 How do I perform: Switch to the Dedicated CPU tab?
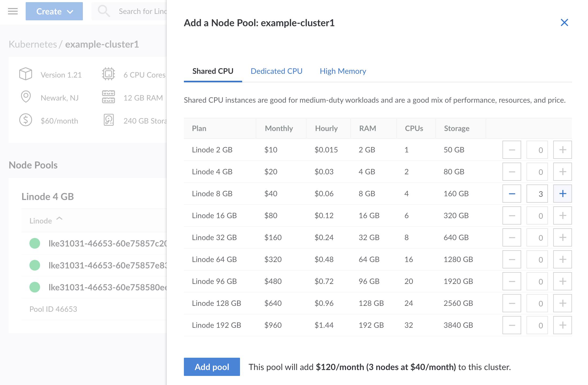(276, 71)
